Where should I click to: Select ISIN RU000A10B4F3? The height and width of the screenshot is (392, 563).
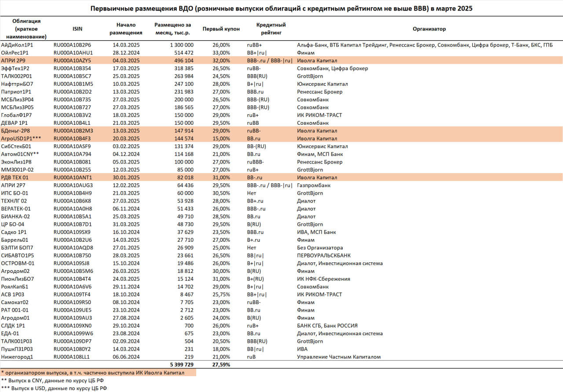[x=73, y=138]
